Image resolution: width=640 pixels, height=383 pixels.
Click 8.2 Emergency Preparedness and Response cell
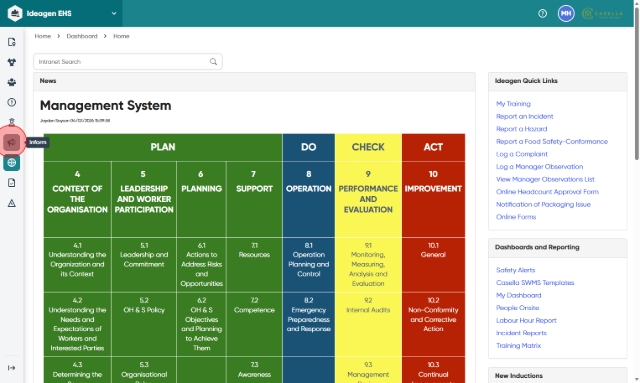(x=309, y=324)
